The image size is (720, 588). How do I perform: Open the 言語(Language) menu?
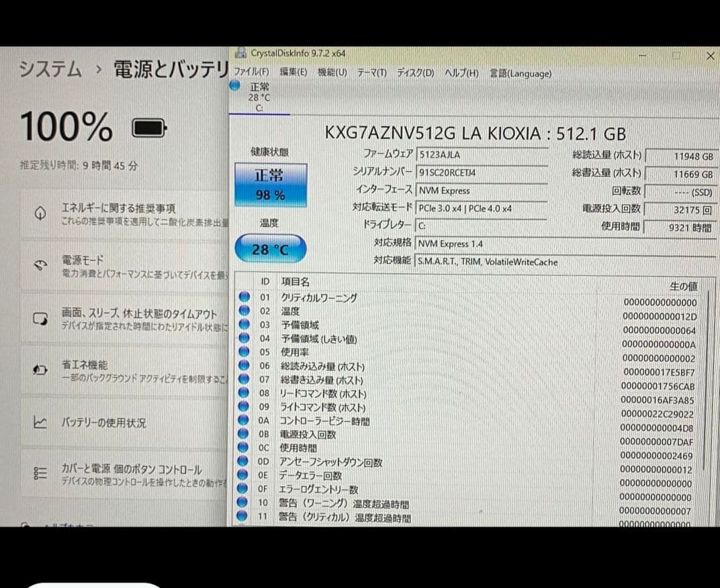(x=520, y=74)
